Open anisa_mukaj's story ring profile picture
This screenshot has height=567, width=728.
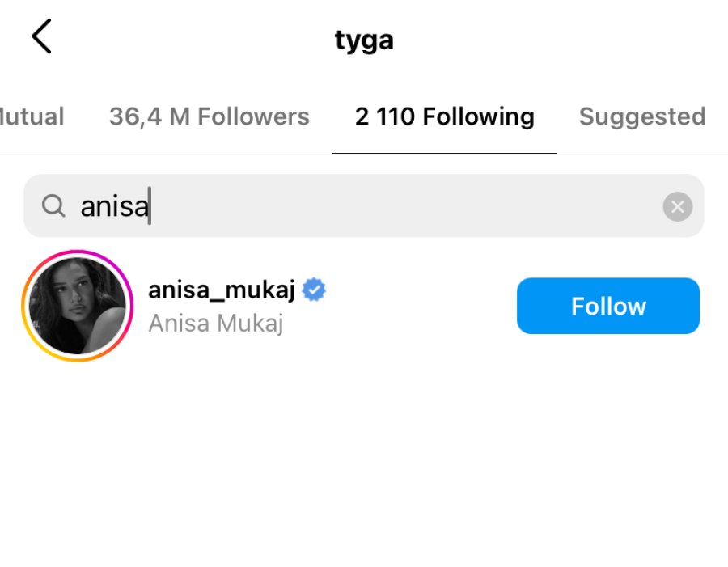tap(78, 306)
